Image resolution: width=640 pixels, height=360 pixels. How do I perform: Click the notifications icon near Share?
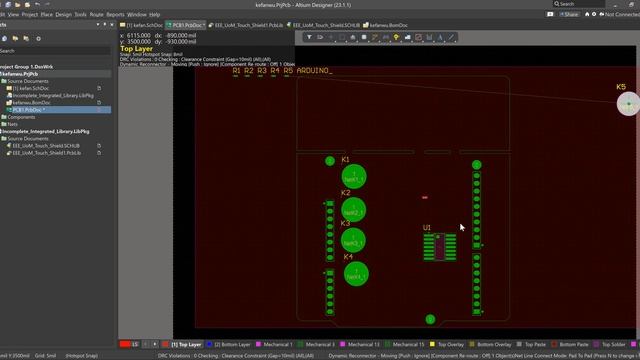point(550,14)
